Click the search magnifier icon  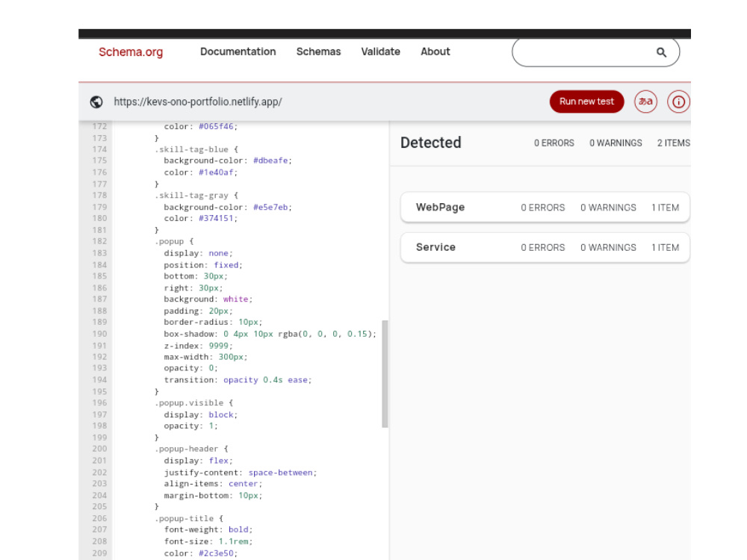661,52
